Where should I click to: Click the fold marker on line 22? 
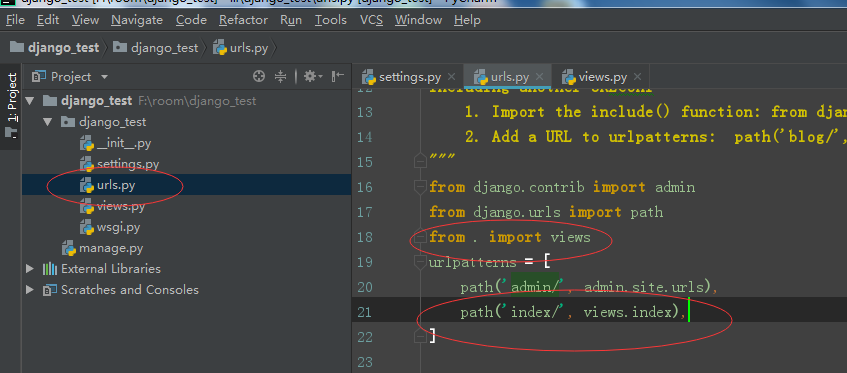coord(420,336)
